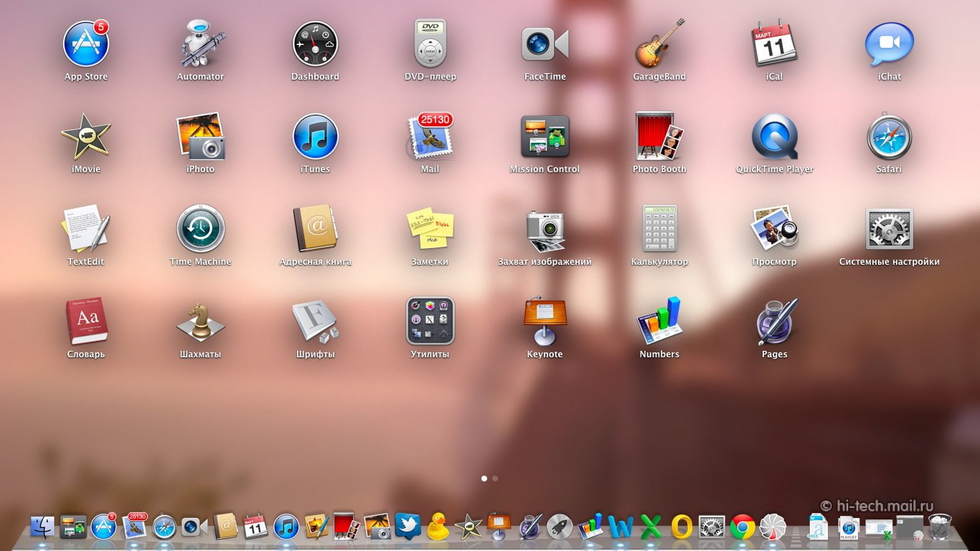Open System Preferences gear in Dock
The height and width of the screenshot is (551, 980).
(x=712, y=527)
